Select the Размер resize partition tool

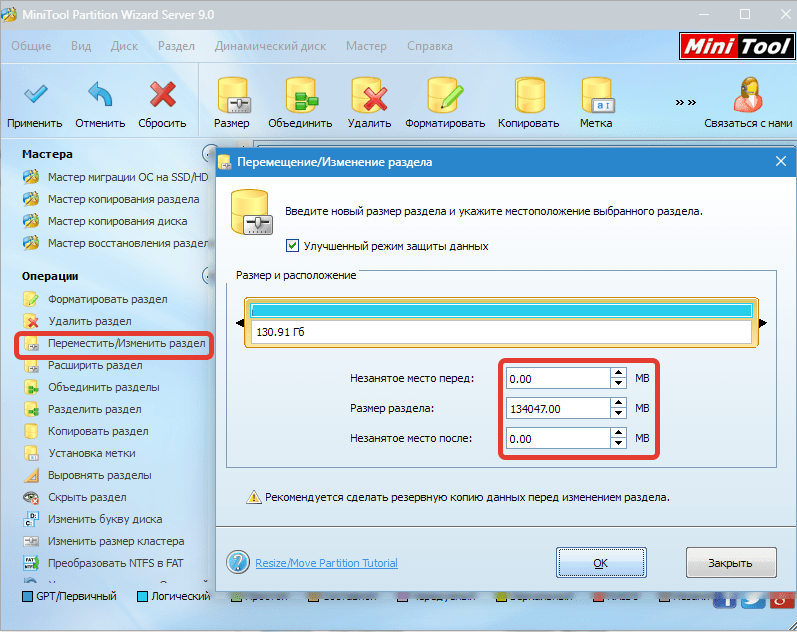coord(232,103)
